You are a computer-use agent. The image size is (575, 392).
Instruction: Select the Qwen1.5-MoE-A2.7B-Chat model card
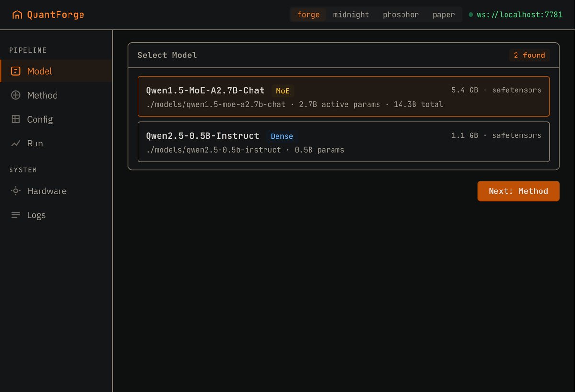(343, 96)
